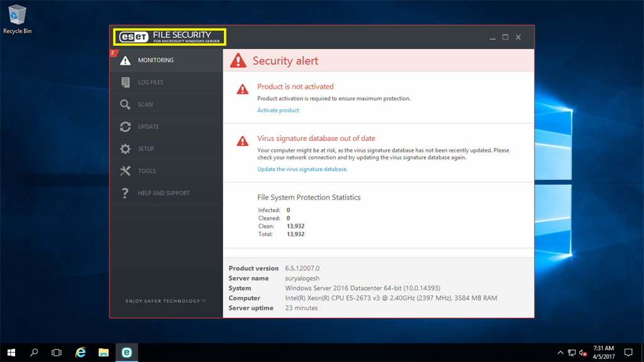Click the ESET icon in the taskbar

(126, 353)
